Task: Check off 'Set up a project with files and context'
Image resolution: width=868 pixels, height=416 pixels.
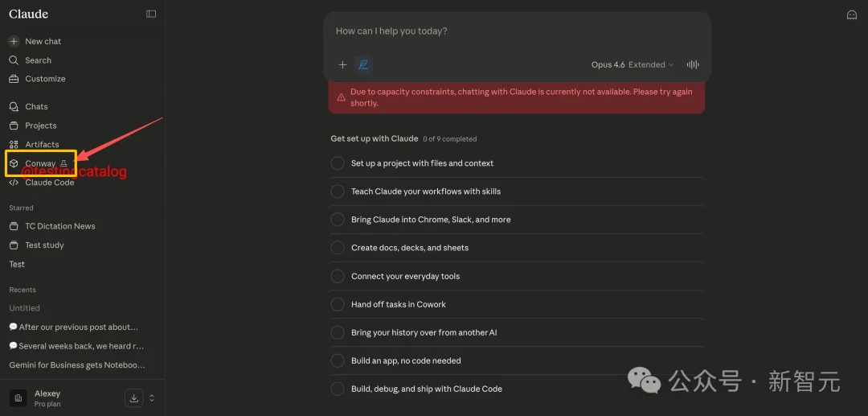Action: (338, 163)
